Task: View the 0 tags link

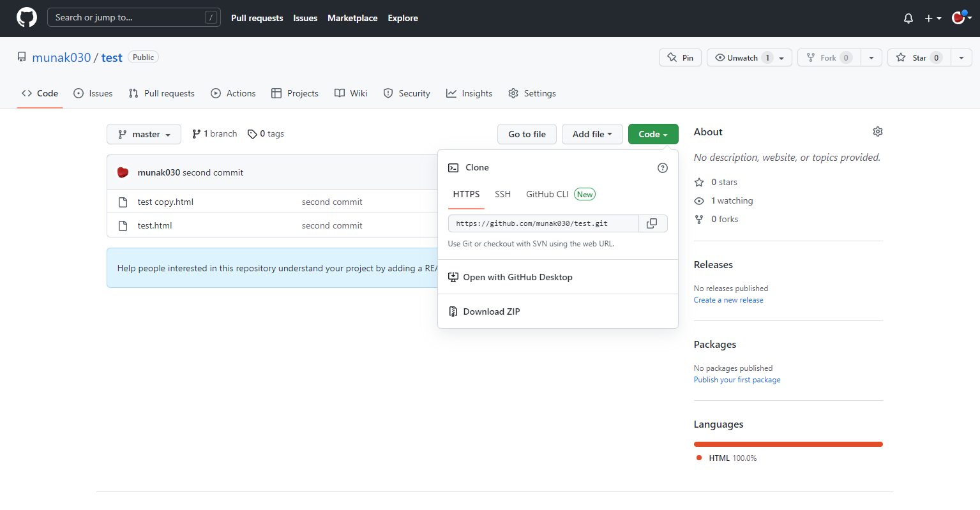Action: [266, 134]
